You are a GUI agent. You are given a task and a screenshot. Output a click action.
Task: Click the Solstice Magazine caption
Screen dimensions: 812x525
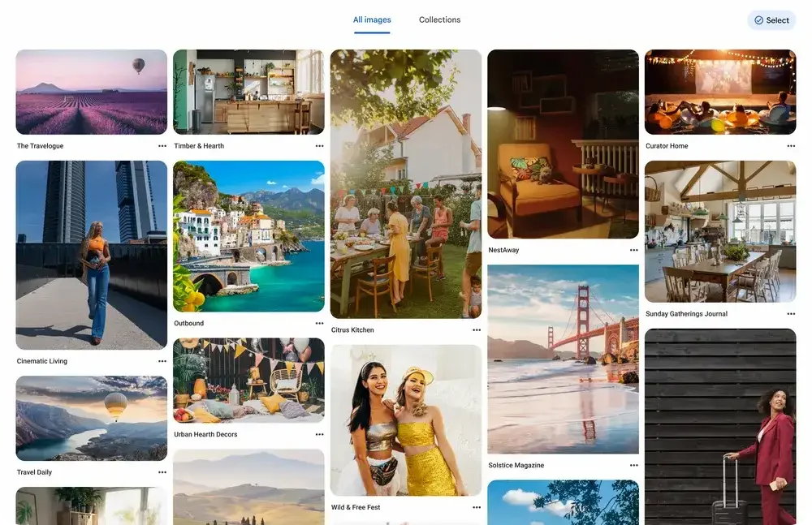tap(516, 465)
